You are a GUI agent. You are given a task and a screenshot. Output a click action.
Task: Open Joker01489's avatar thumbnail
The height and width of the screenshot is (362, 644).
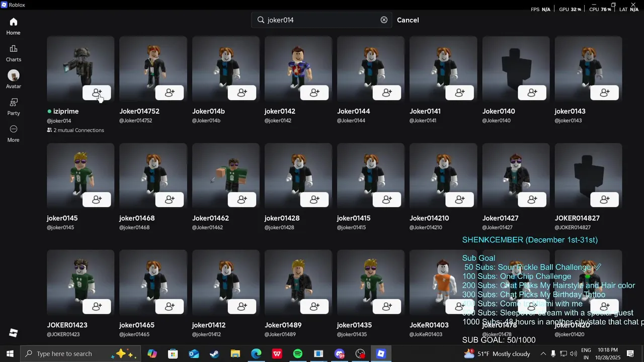(x=298, y=283)
